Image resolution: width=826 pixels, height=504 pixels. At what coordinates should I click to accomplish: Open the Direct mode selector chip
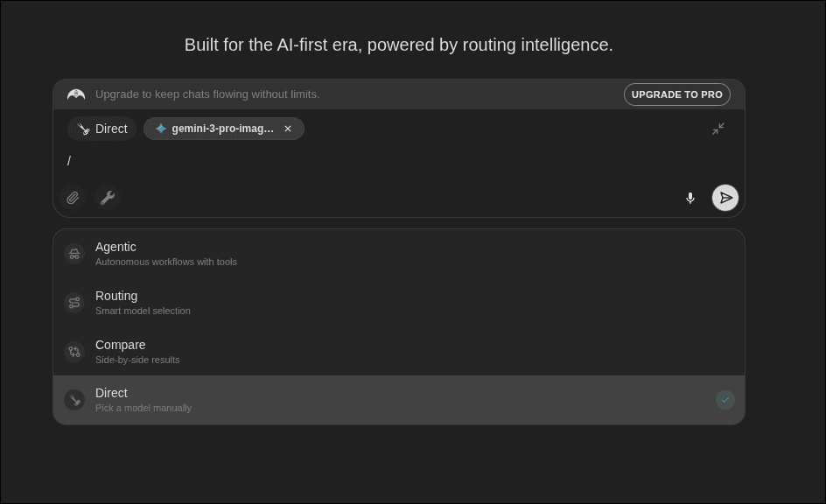[x=102, y=129]
